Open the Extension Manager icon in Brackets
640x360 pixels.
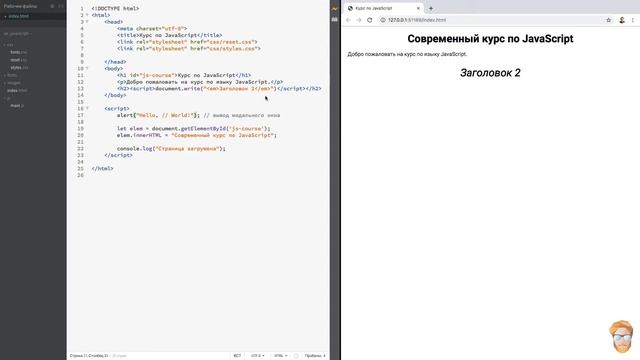point(335,19)
